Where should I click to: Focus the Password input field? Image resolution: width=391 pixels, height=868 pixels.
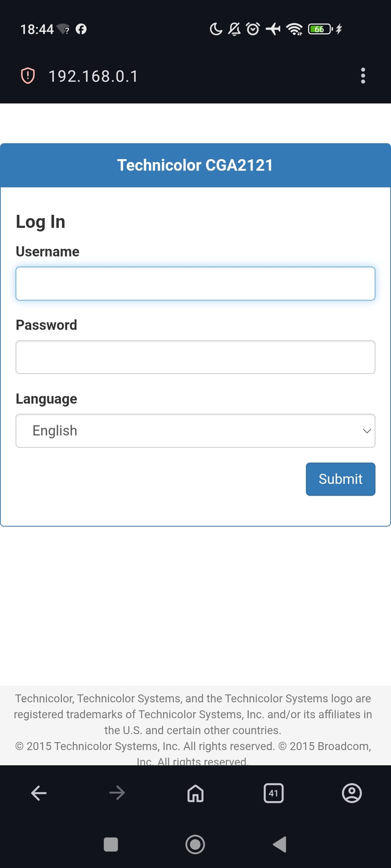[195, 357]
